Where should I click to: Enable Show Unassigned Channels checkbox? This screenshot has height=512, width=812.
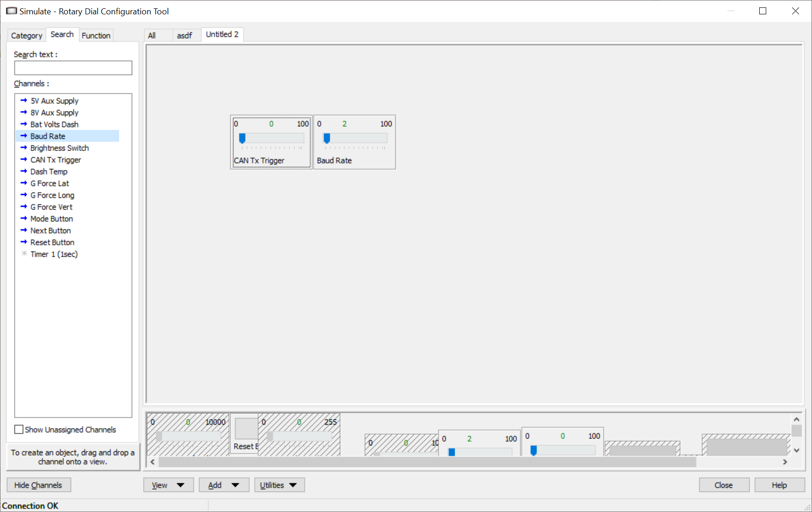pos(19,429)
